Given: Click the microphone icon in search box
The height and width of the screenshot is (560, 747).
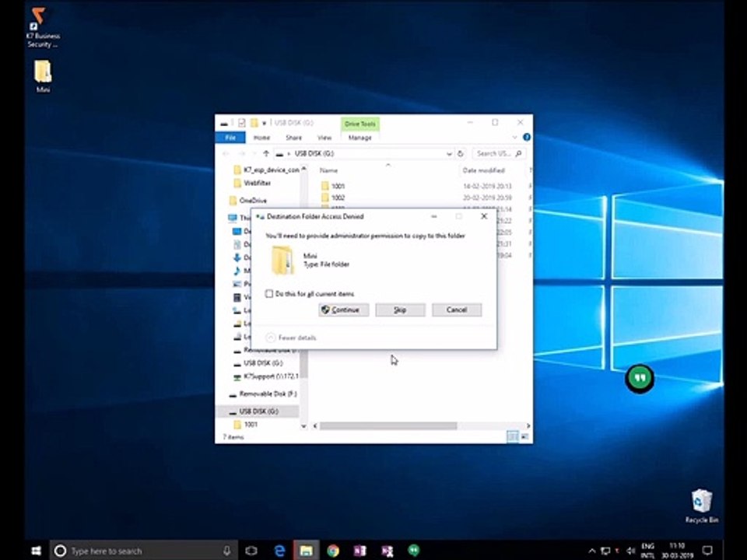Looking at the screenshot, I should coord(226,551).
